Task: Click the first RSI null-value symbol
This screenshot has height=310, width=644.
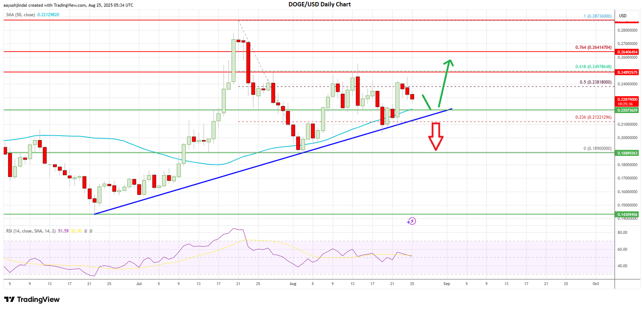Action: [x=85, y=231]
